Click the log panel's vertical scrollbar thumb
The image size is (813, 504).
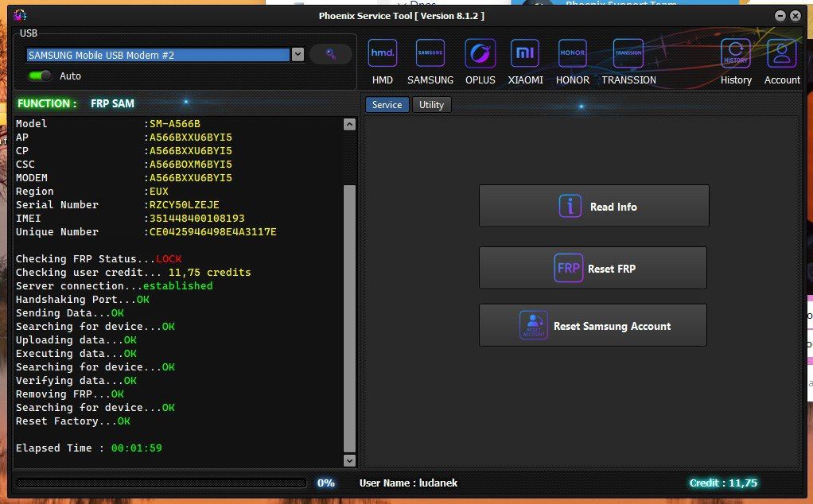click(349, 318)
